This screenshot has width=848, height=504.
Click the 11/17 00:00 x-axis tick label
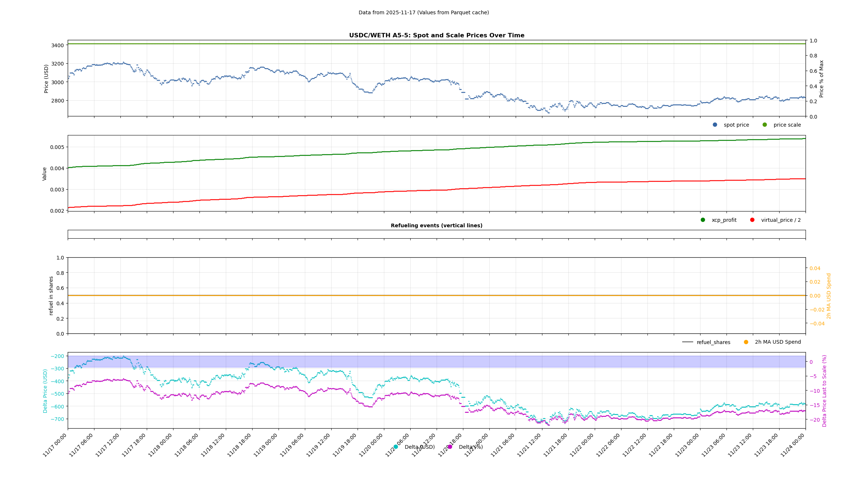point(55,445)
